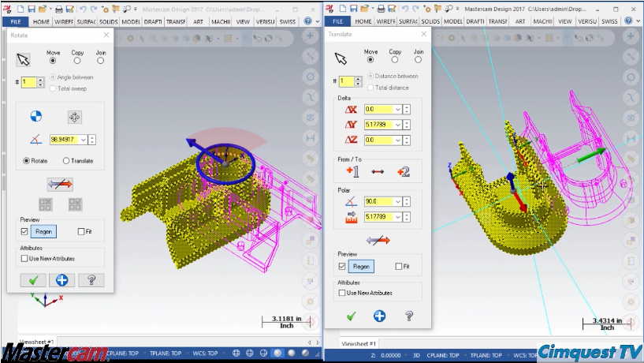
Task: Click the Regen button in Rotate dialog
Action: click(43, 231)
